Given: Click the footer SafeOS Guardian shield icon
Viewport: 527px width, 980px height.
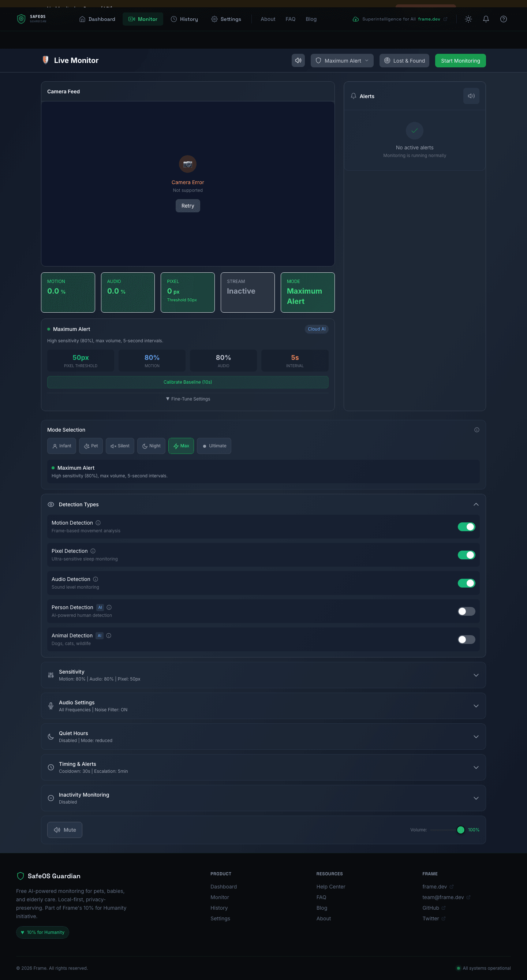Looking at the screenshot, I should point(20,876).
